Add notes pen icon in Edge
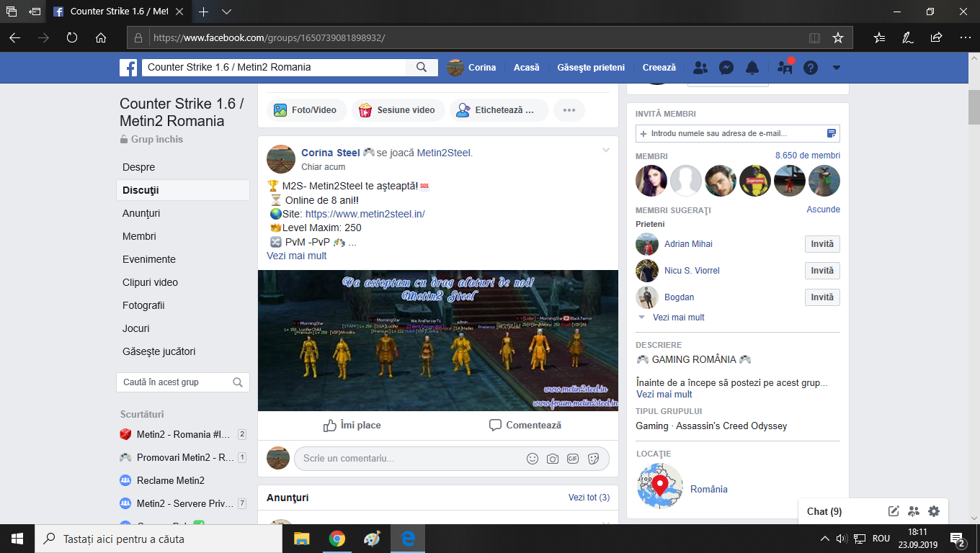 [x=908, y=37]
